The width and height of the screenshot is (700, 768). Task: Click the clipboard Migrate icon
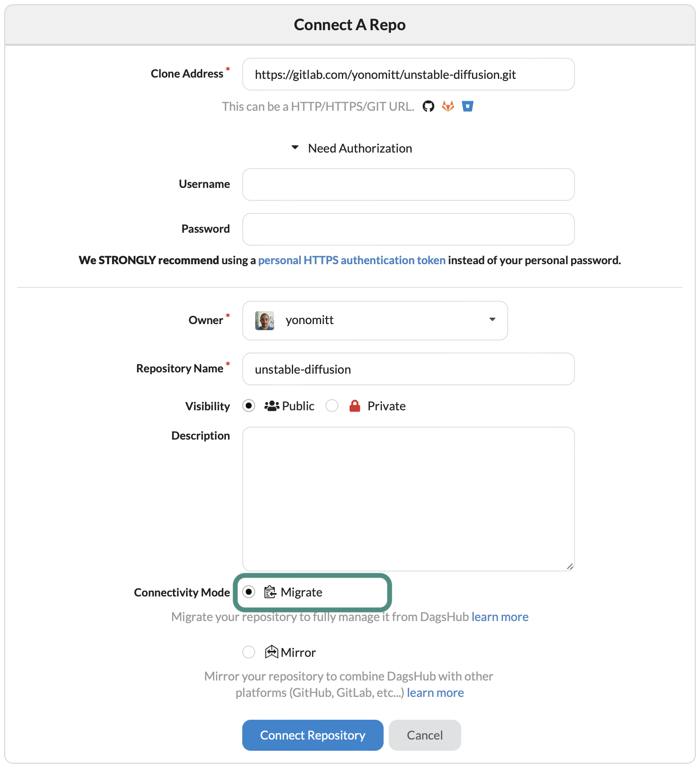(x=270, y=592)
